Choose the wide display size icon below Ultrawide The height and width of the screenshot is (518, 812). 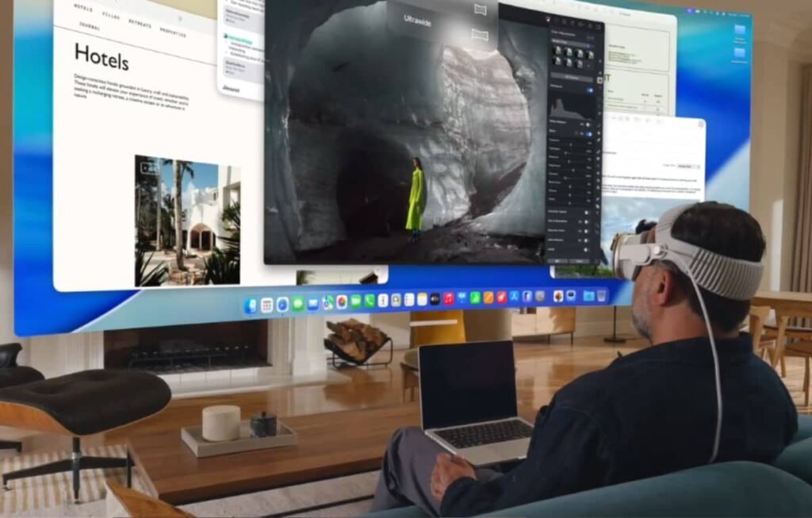click(478, 34)
